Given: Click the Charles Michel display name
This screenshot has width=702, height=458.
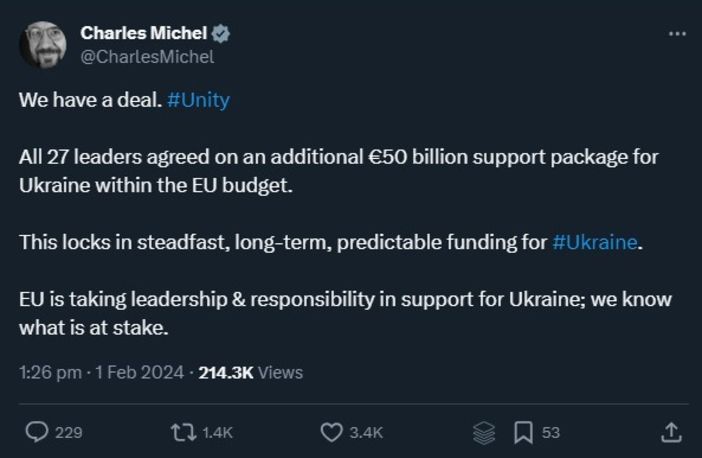Looking at the screenshot, I should coord(142,33).
